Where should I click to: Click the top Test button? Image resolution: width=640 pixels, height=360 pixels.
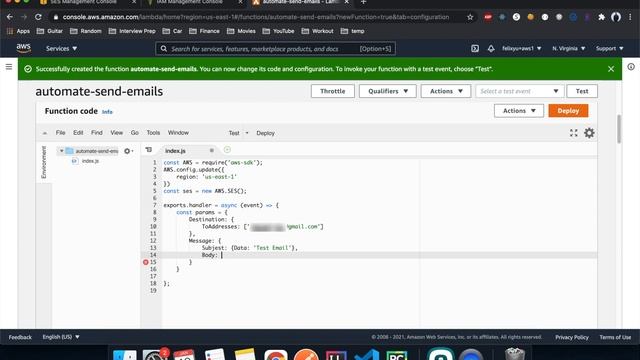point(582,91)
